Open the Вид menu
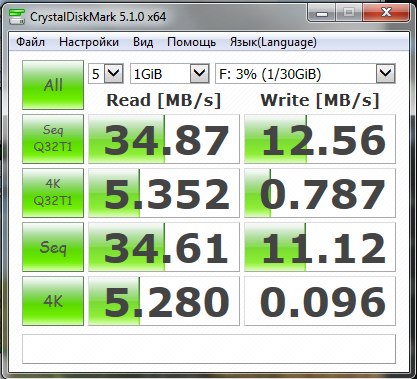Screen dimensions: 417x379 coord(143,42)
